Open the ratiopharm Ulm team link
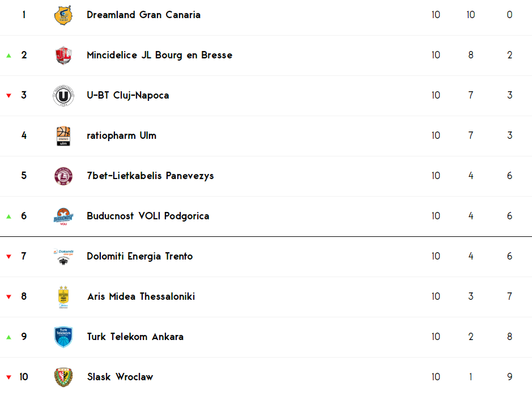The width and height of the screenshot is (532, 395). pyautogui.click(x=121, y=136)
